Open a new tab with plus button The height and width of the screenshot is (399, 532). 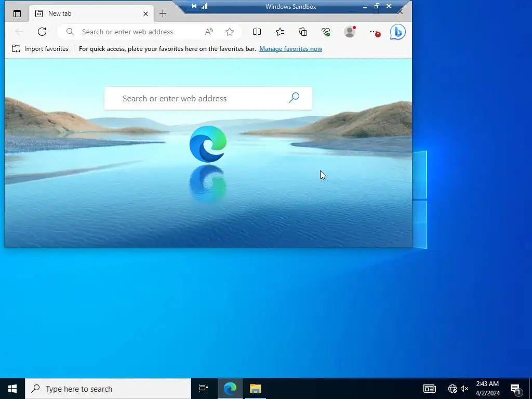tap(163, 14)
